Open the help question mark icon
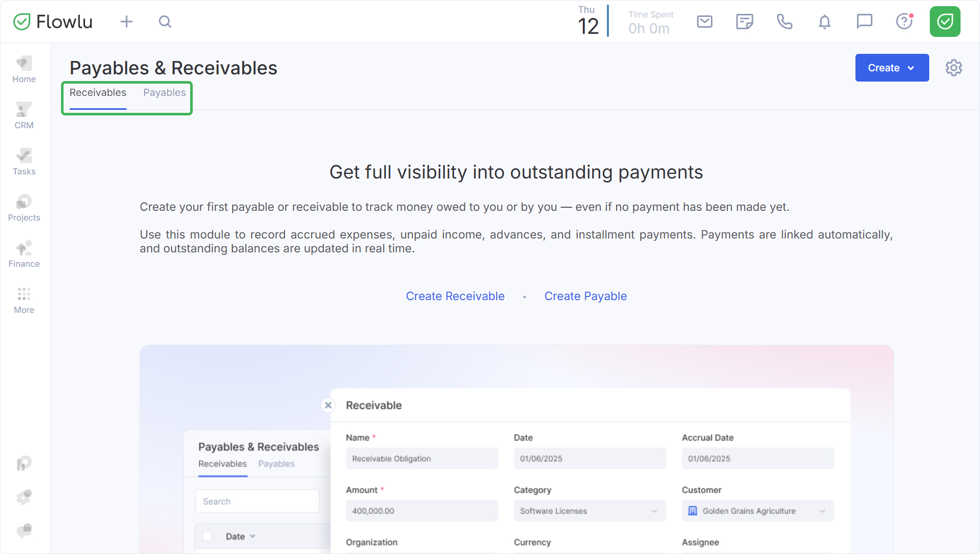The width and height of the screenshot is (980, 554). point(904,22)
